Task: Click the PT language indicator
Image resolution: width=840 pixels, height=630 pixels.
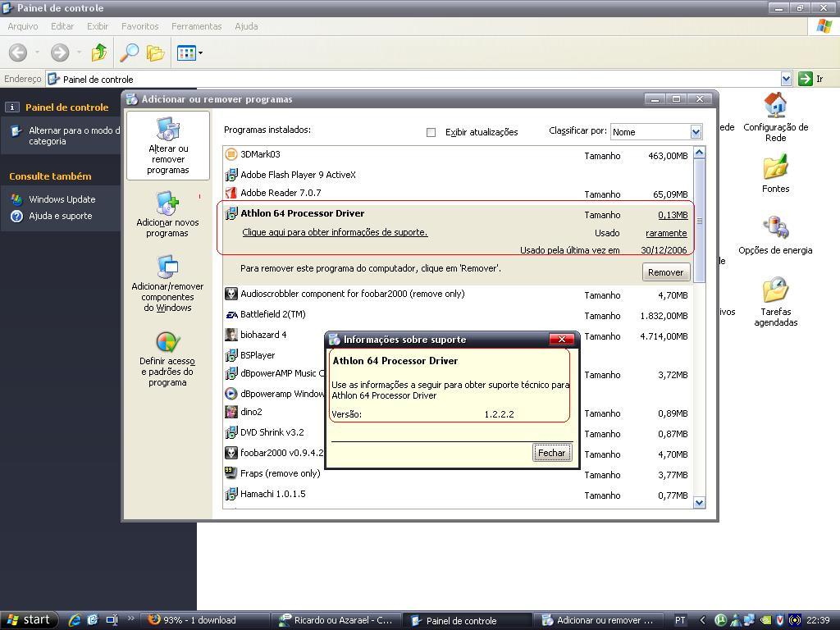Action: [680, 620]
